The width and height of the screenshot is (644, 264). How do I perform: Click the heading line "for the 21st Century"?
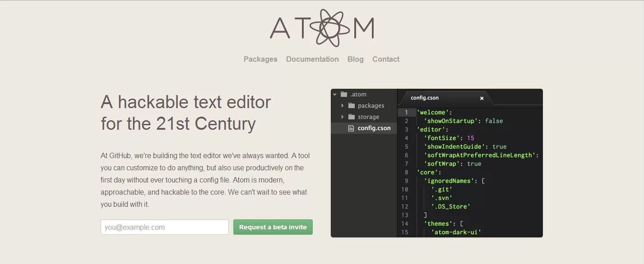(178, 123)
